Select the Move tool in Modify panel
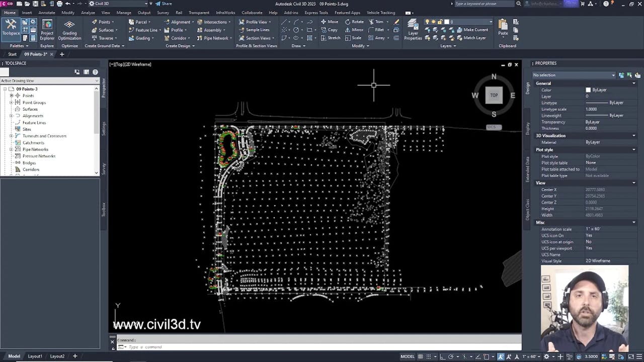Image resolution: width=644 pixels, height=362 pixels. pyautogui.click(x=330, y=22)
